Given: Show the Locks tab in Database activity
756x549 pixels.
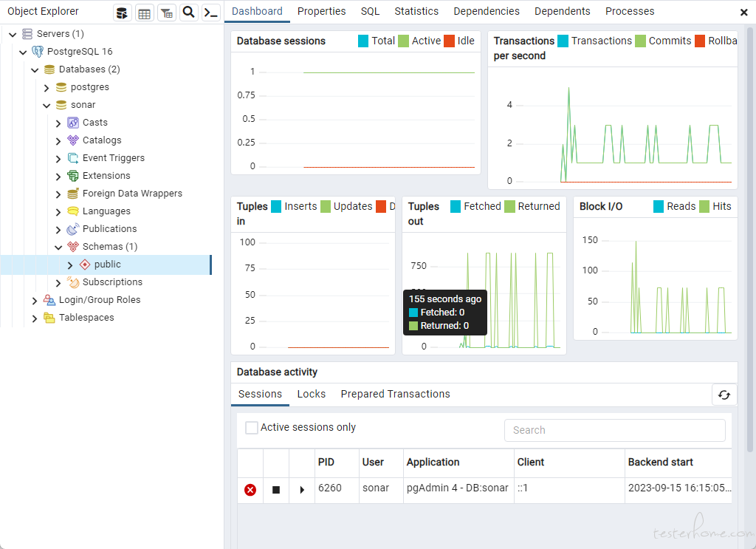Looking at the screenshot, I should (x=312, y=394).
